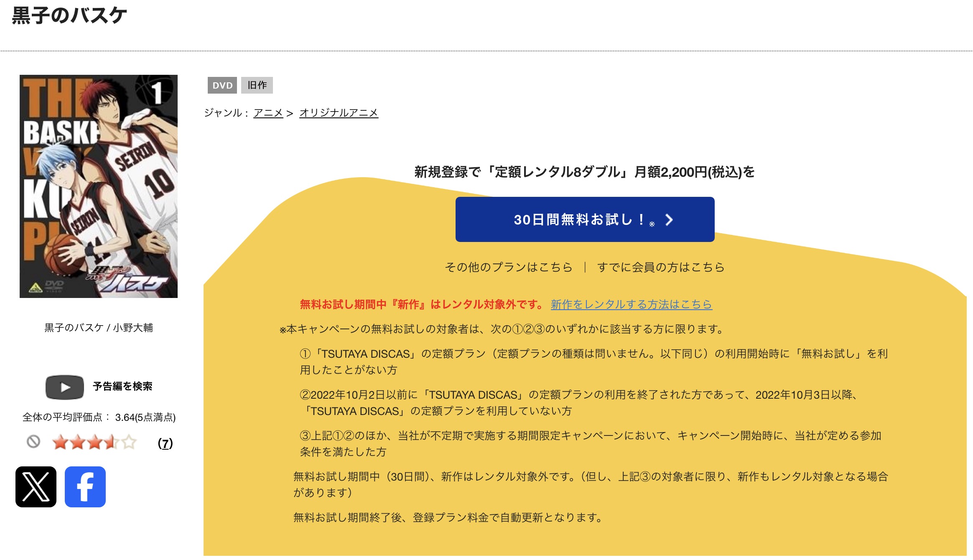Viewport: 973px width, 560px height.
Task: Click the no-rating circle icon beside stars
Action: [x=33, y=441]
